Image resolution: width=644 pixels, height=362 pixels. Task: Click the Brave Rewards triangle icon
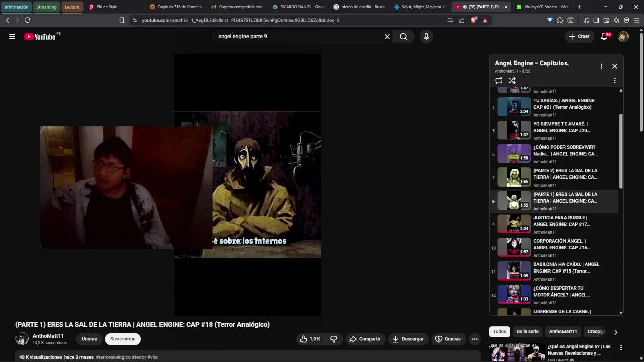[485, 20]
